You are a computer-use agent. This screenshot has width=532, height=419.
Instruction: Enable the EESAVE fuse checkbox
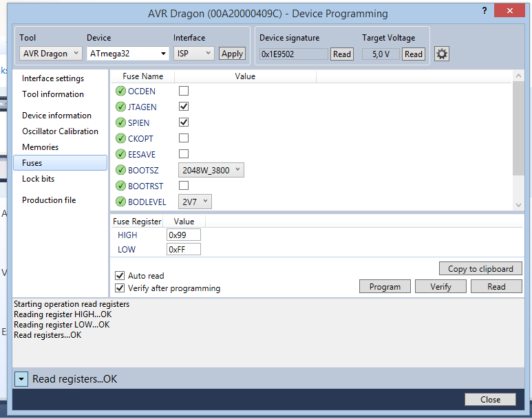pyautogui.click(x=184, y=154)
